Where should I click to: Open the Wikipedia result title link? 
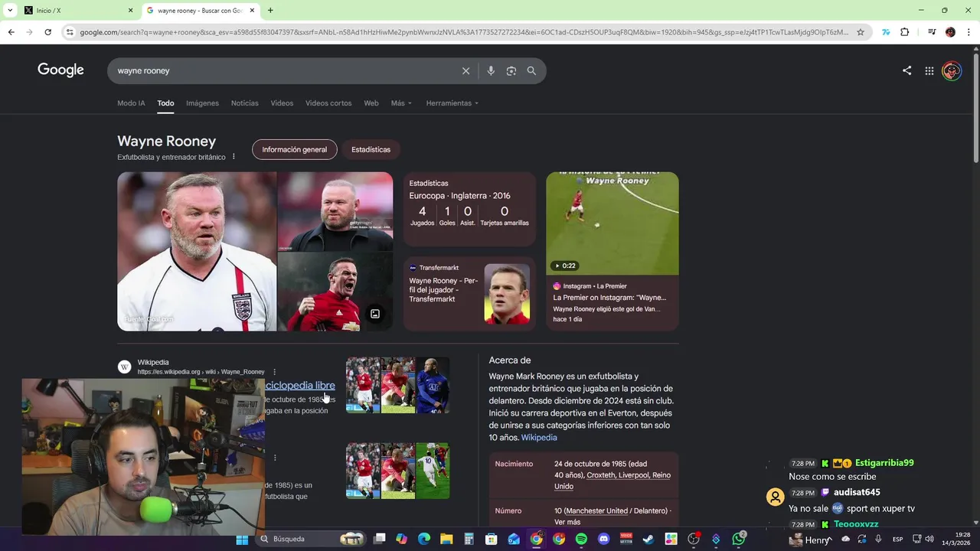point(300,386)
